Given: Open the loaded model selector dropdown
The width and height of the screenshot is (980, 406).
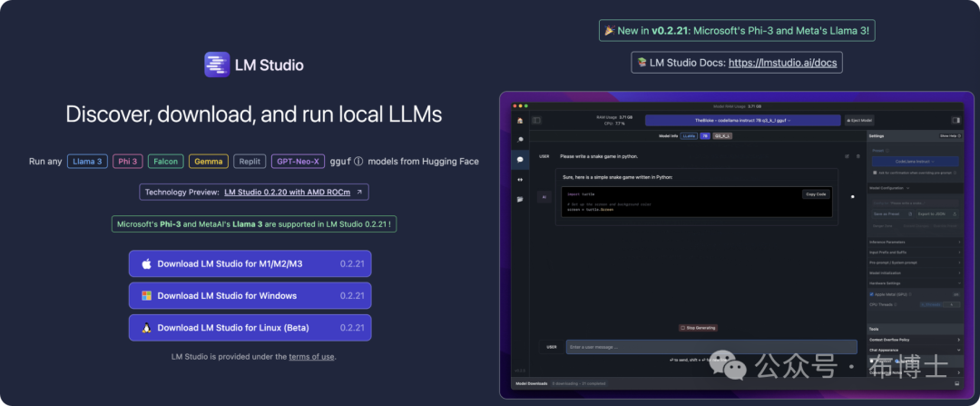Looking at the screenshot, I should pyautogui.click(x=742, y=120).
